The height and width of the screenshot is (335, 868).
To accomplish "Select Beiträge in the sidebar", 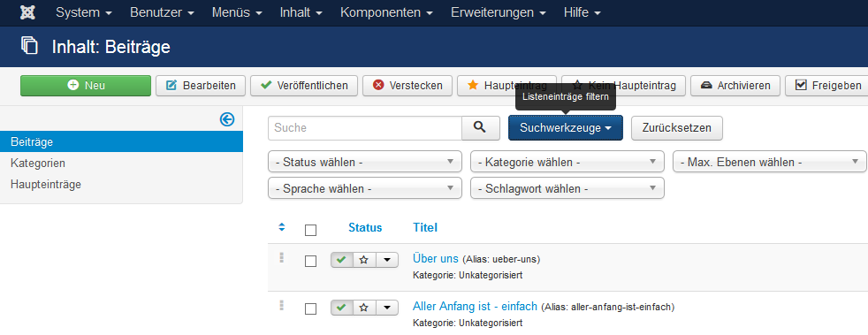I will pyautogui.click(x=121, y=141).
